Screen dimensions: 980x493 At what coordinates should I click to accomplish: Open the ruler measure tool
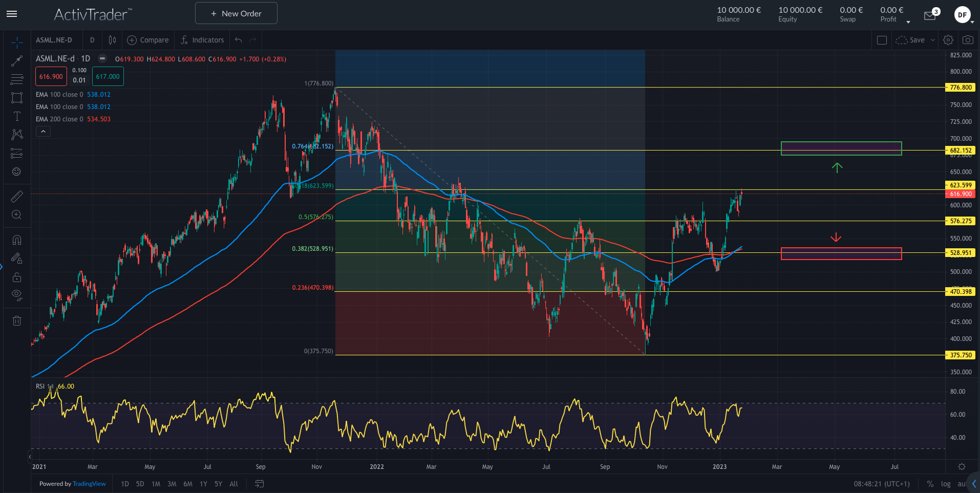point(17,196)
